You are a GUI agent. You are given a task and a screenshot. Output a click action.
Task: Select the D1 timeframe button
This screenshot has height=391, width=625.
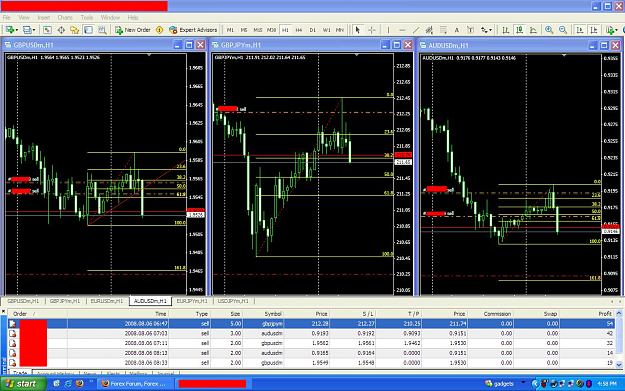(312, 30)
